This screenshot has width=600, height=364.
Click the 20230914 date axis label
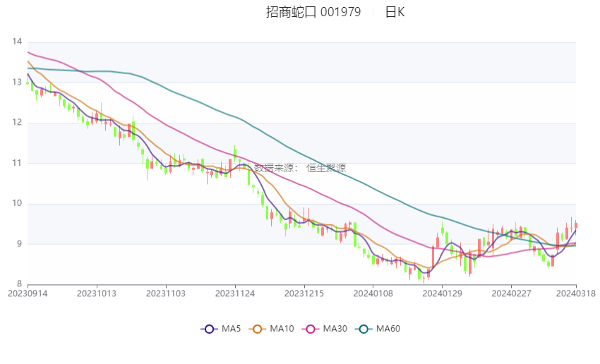(x=27, y=292)
